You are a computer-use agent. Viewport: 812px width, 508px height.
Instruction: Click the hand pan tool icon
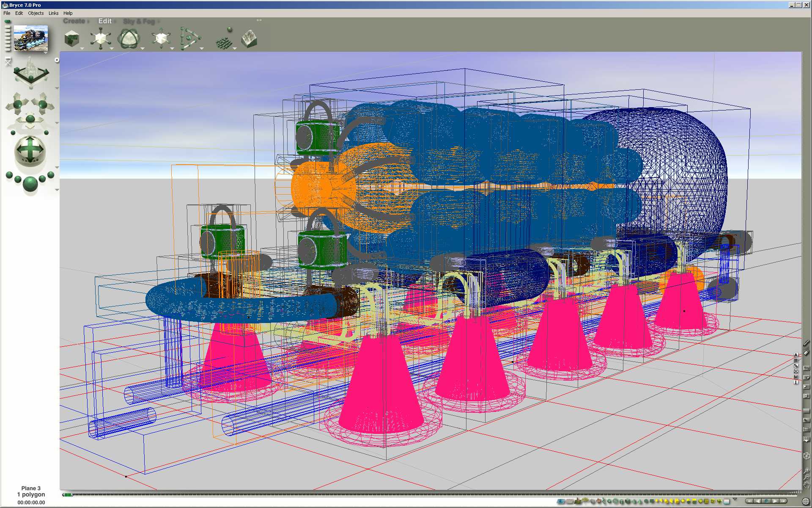pos(807,485)
